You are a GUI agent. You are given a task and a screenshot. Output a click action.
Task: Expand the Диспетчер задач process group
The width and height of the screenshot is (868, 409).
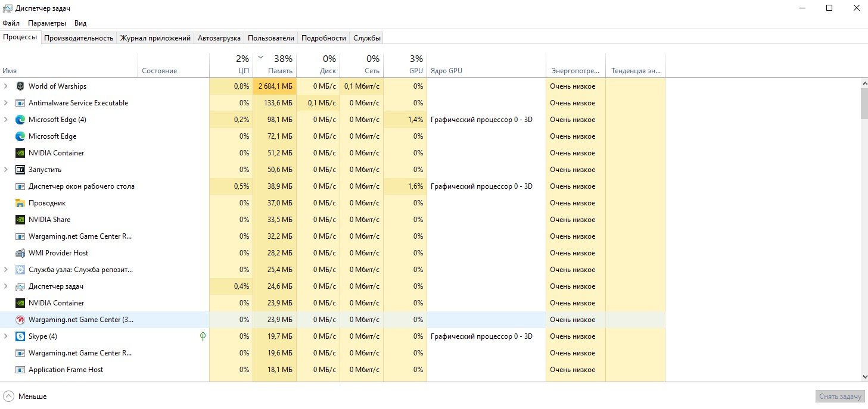click(x=6, y=286)
